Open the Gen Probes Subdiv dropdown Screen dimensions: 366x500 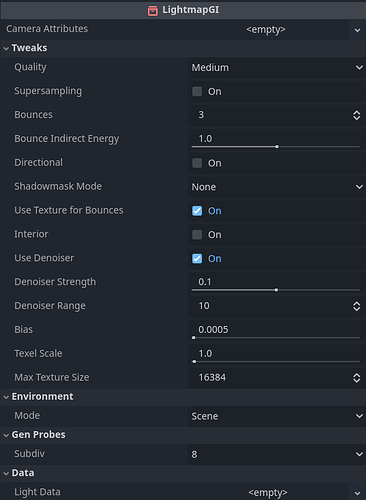pyautogui.click(x=276, y=454)
